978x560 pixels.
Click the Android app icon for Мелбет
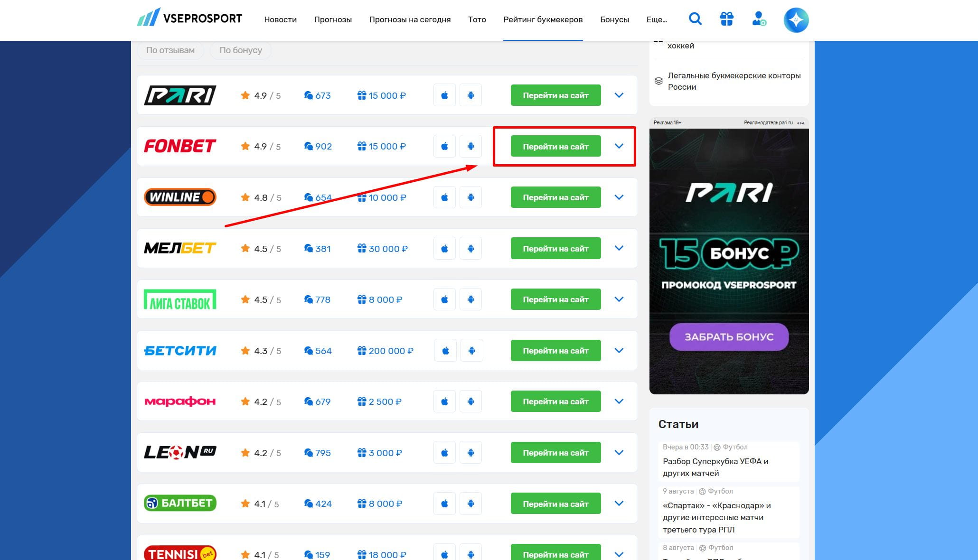(x=470, y=248)
